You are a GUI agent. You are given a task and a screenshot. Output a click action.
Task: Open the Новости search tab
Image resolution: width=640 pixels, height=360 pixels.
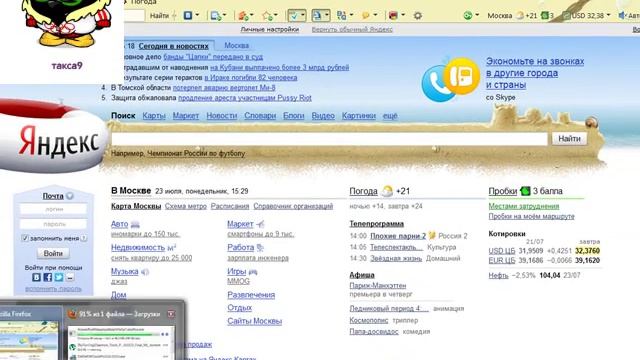(222, 116)
